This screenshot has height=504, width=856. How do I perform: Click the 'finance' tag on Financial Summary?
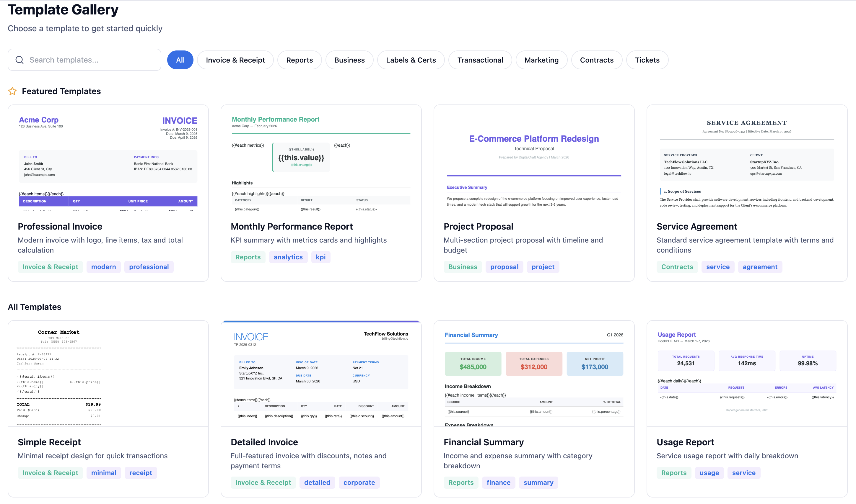point(498,482)
